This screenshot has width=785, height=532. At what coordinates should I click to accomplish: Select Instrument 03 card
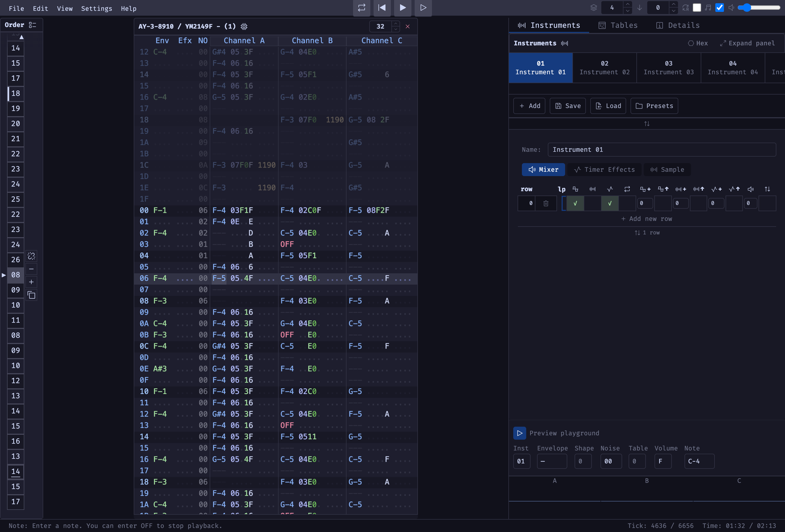pyautogui.click(x=669, y=68)
